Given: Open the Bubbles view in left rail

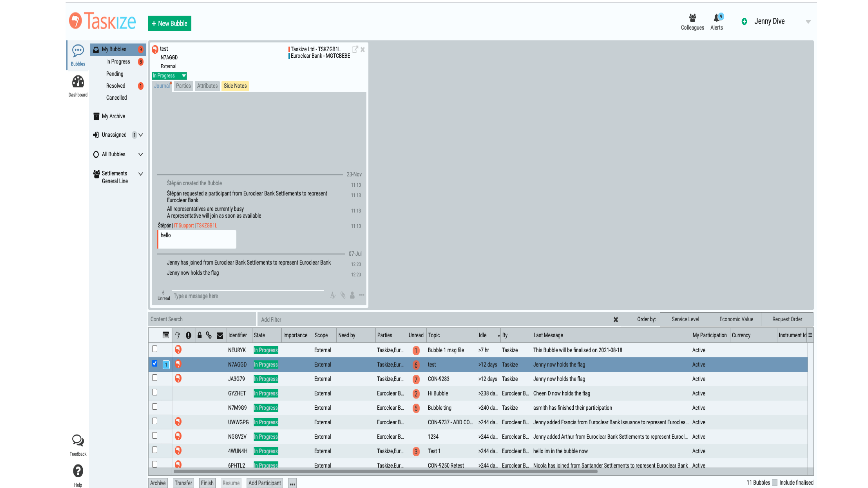Looking at the screenshot, I should (x=78, y=55).
